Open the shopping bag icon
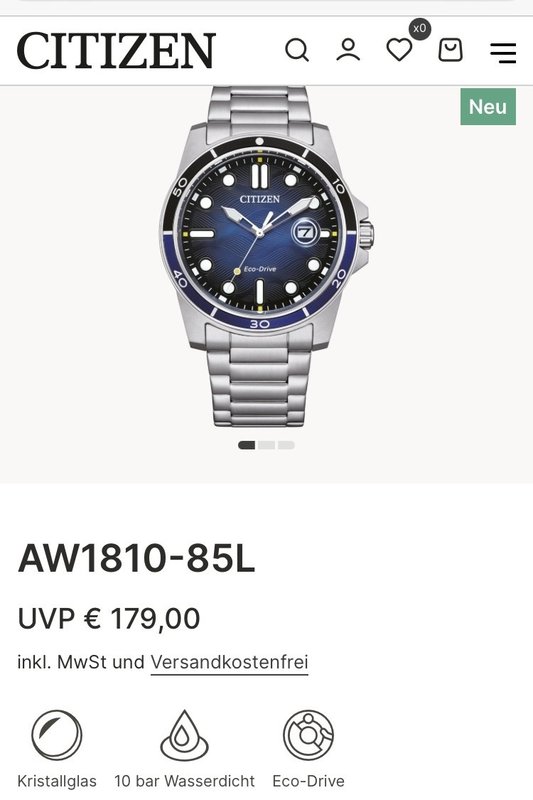Image resolution: width=533 pixels, height=800 pixels. 450,50
